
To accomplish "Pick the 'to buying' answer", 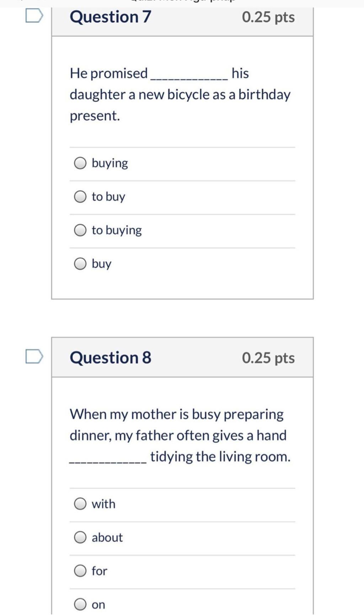I will click(80, 230).
